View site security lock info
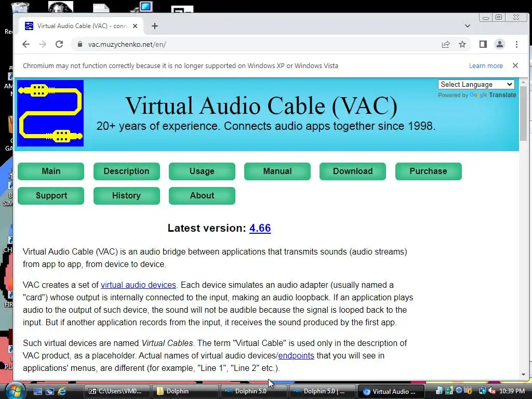Screen dimensions: 532x399 tap(80, 44)
